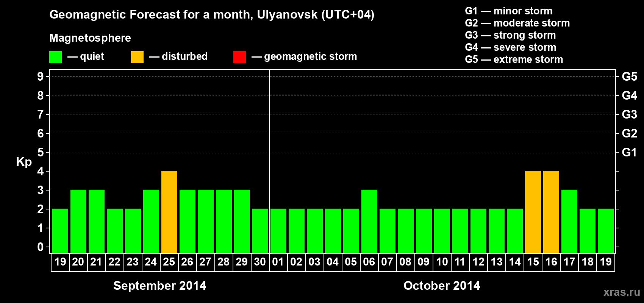Click the date label '30' under September
Viewport: 644px width, 303px height.
click(260, 262)
